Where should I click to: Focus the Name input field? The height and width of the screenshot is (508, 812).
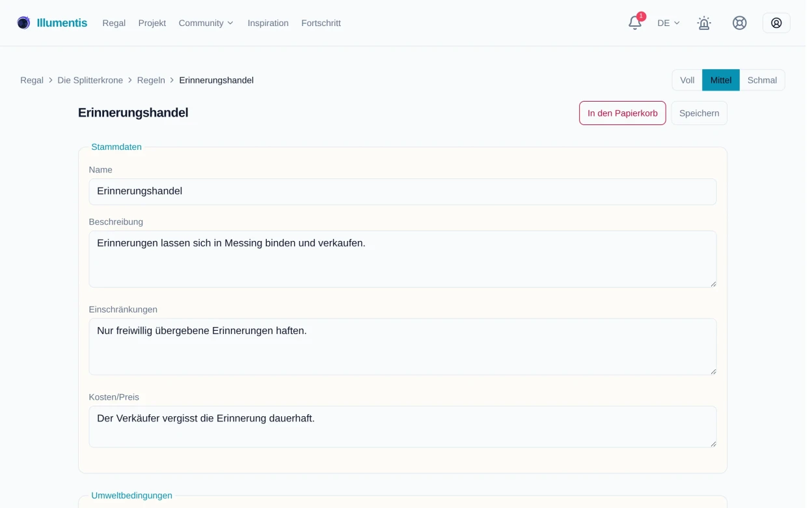(403, 191)
